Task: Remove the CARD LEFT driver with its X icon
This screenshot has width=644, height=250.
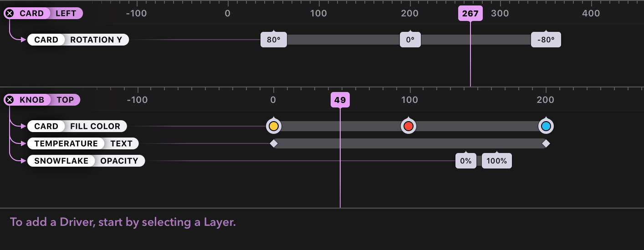Action: [10, 13]
